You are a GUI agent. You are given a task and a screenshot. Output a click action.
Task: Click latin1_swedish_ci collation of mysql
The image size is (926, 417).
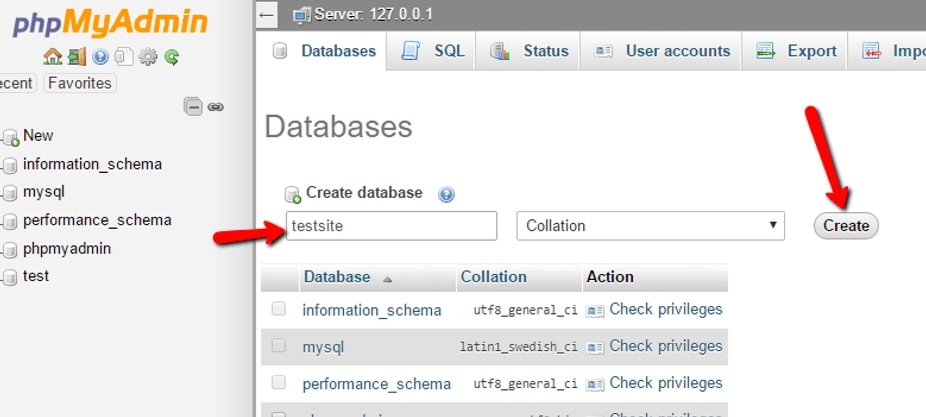pos(519,347)
